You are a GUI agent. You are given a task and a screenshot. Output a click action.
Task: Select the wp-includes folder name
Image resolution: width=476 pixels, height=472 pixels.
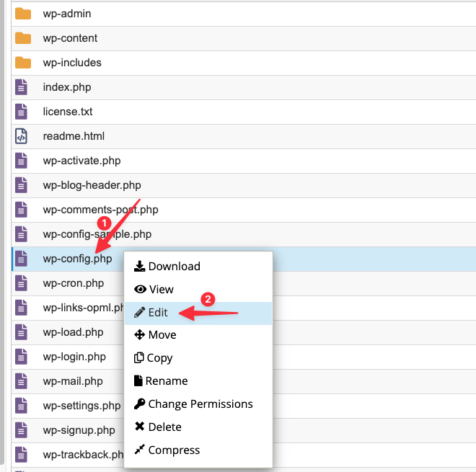(x=72, y=63)
